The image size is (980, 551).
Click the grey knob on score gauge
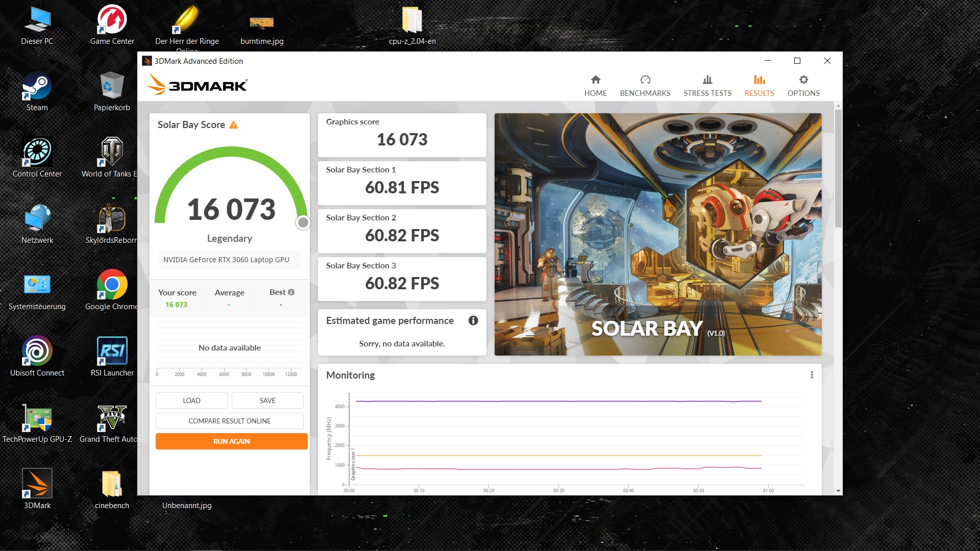coord(303,222)
